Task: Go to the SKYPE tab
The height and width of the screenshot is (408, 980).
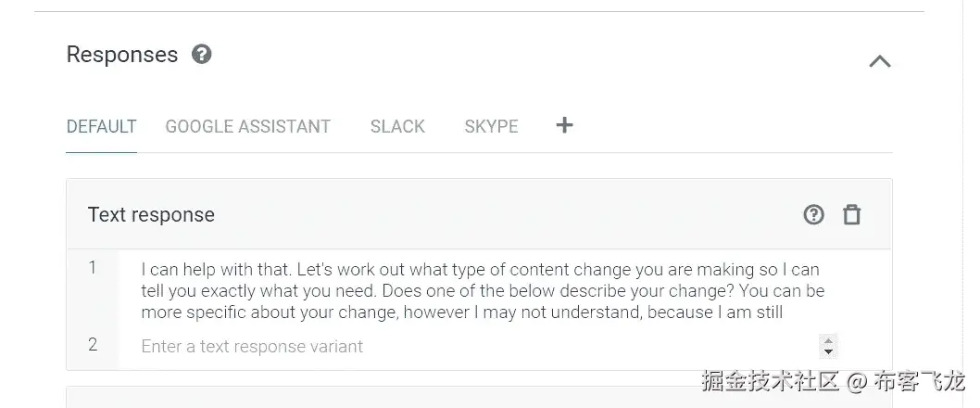Action: [x=491, y=126]
